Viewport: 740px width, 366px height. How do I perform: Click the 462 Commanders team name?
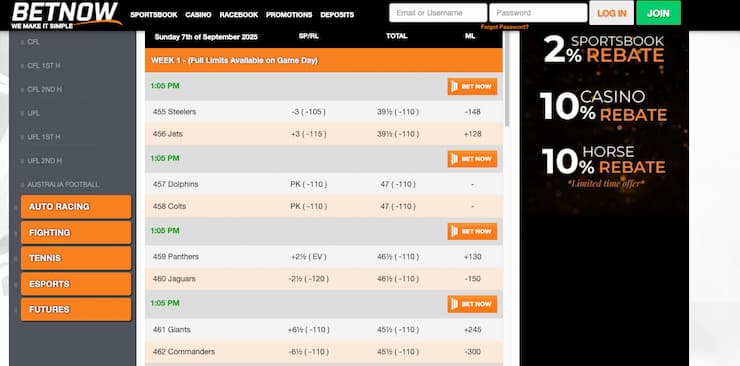pos(184,352)
